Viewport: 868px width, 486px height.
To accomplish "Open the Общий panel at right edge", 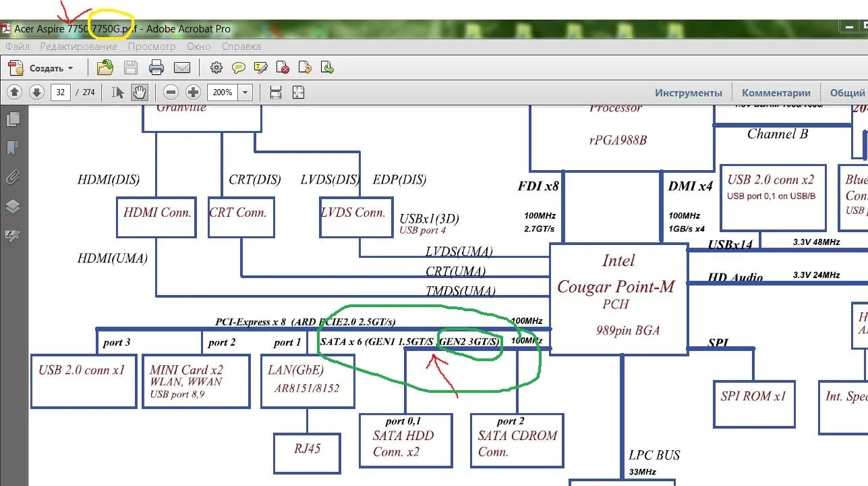I will tap(848, 92).
